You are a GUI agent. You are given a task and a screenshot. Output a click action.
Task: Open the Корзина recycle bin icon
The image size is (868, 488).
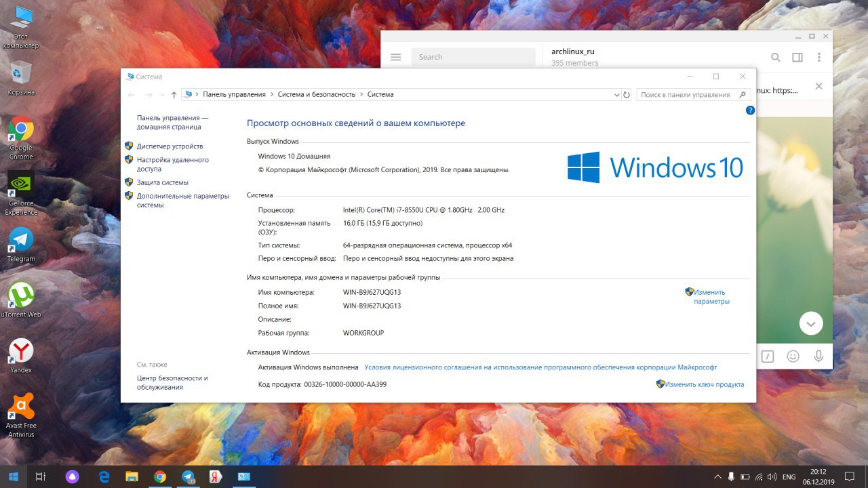(21, 78)
